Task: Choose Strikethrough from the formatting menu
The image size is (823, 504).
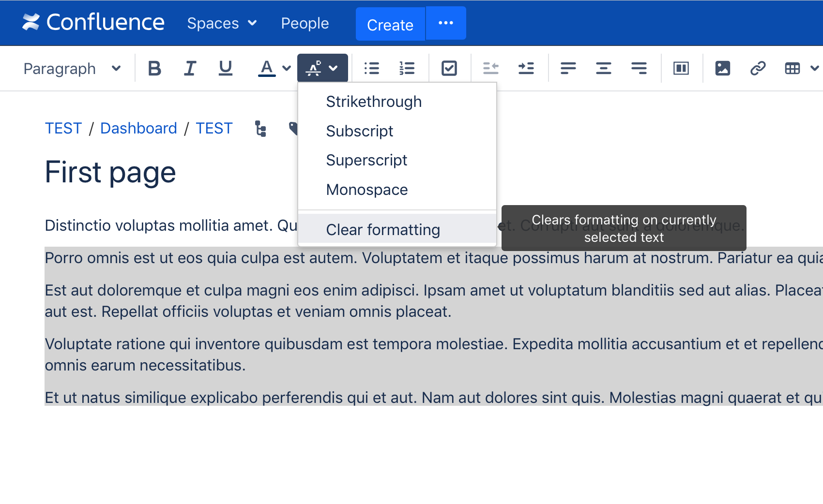Action: [x=373, y=102]
